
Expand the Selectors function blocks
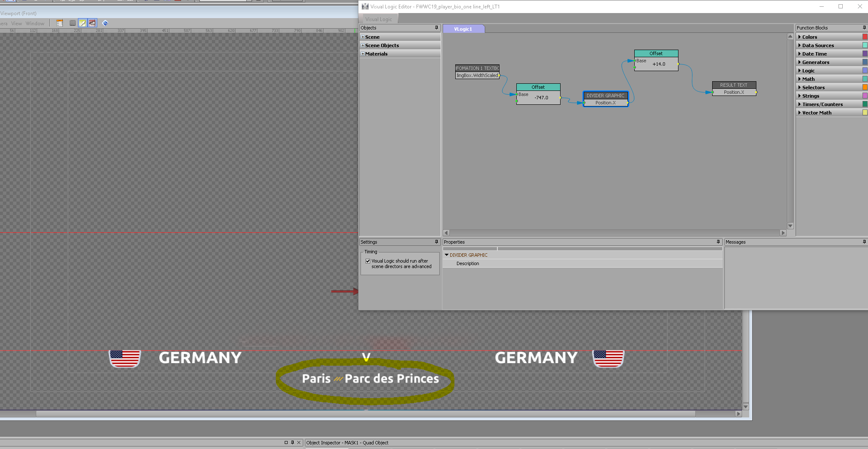click(799, 88)
